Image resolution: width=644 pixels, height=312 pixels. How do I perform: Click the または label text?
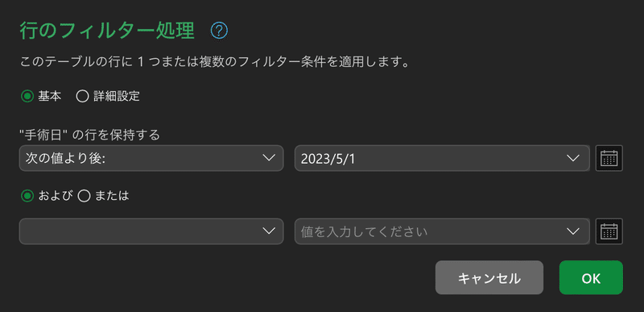(112, 197)
